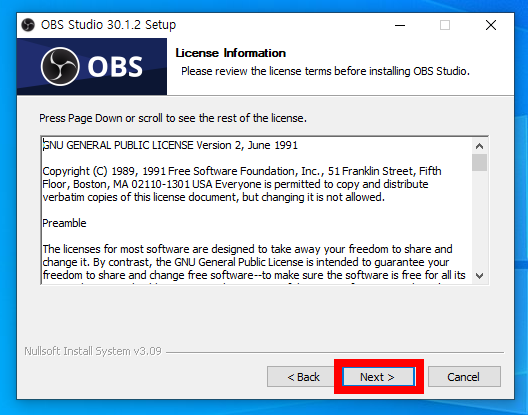
Task: Click the 'Preamble' heading in the license
Action: [64, 223]
